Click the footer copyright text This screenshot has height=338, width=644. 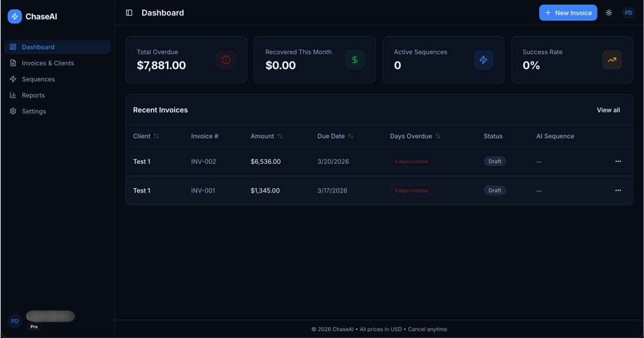[379, 329]
